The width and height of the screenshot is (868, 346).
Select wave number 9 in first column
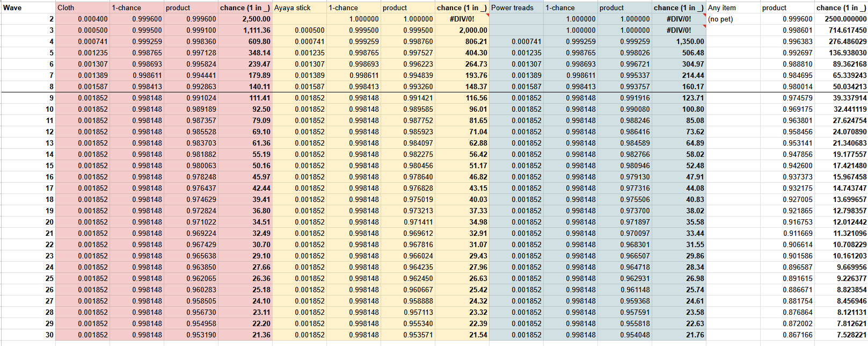(x=28, y=98)
